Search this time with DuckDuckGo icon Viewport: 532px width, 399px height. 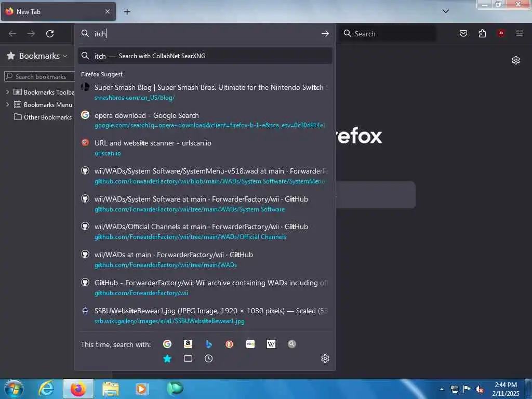click(229, 344)
